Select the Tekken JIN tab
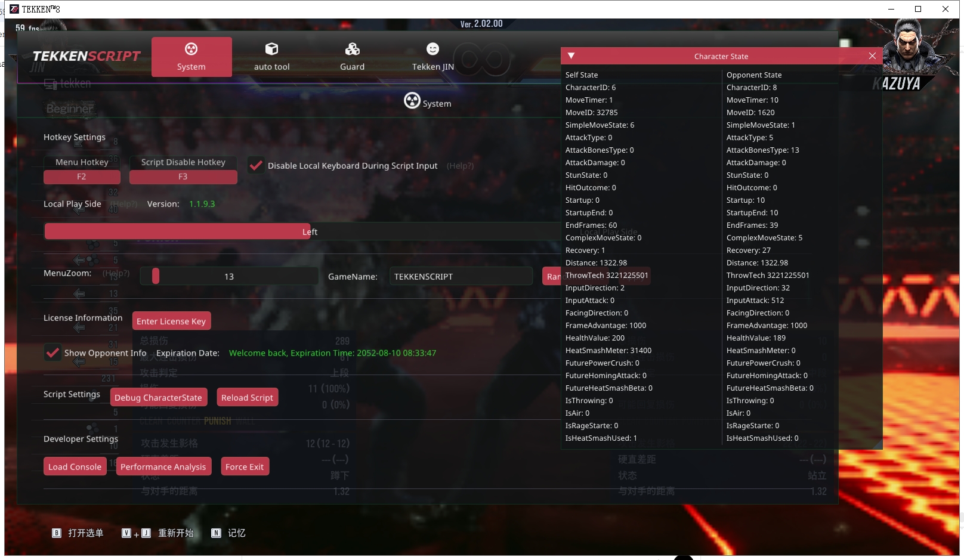Screen dimensions: 964x560 (433, 57)
